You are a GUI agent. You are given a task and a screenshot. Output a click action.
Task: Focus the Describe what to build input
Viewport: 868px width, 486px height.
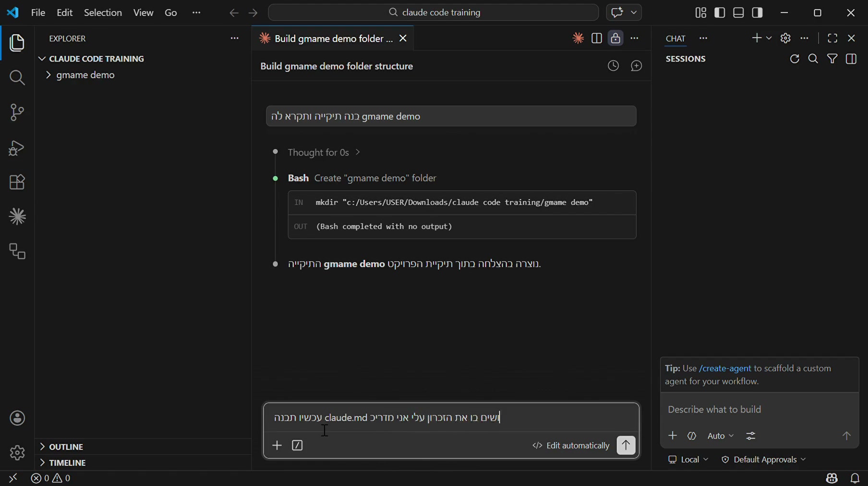pos(759,410)
